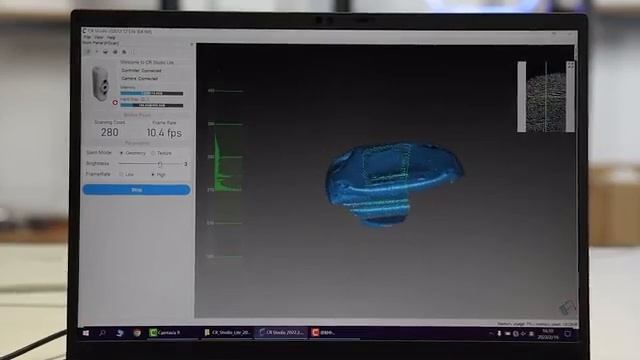The height and width of the screenshot is (360, 640).
Task: Switch to CR Studio 2022 taskbar item
Action: 281,333
